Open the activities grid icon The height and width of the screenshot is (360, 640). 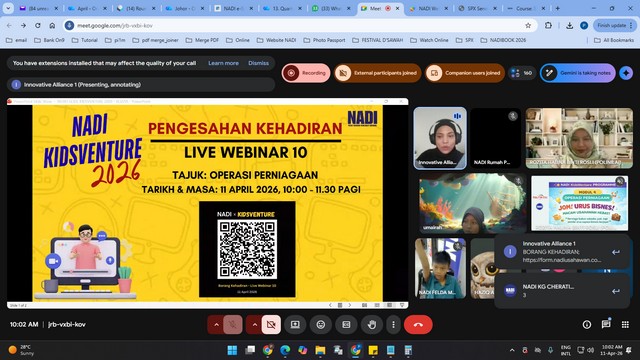[x=625, y=324]
